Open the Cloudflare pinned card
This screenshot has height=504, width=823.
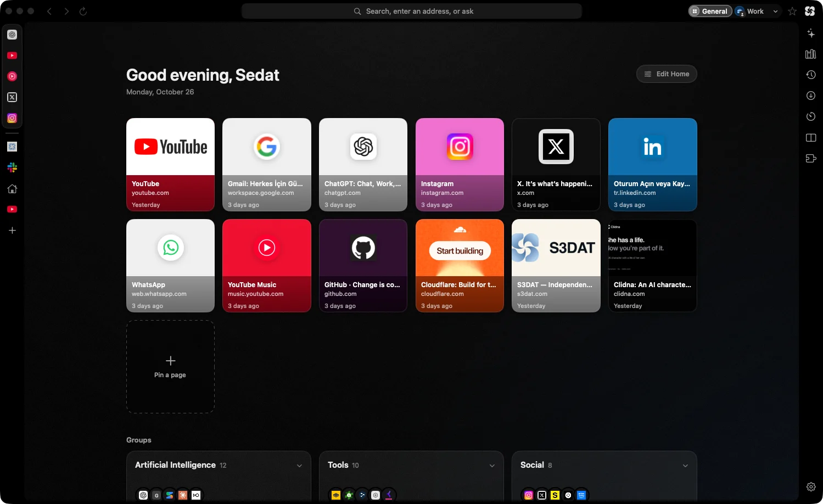[460, 266]
